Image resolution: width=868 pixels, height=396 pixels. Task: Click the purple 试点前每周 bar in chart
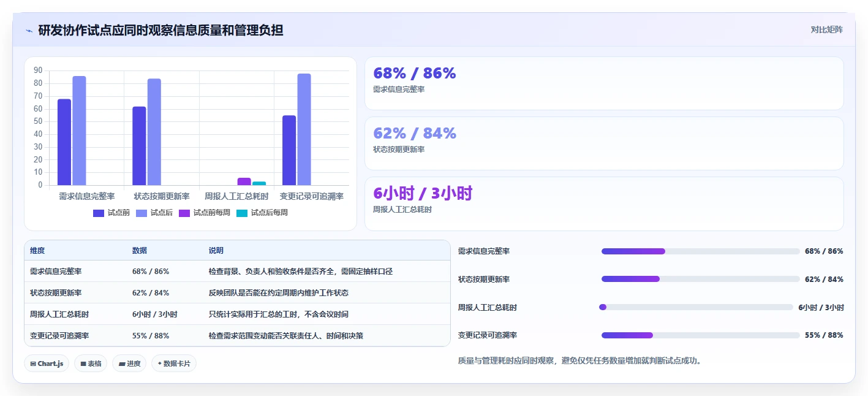point(244,181)
